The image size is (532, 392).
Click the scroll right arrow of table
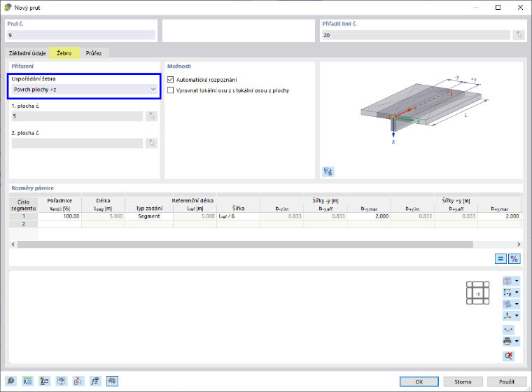519,244
